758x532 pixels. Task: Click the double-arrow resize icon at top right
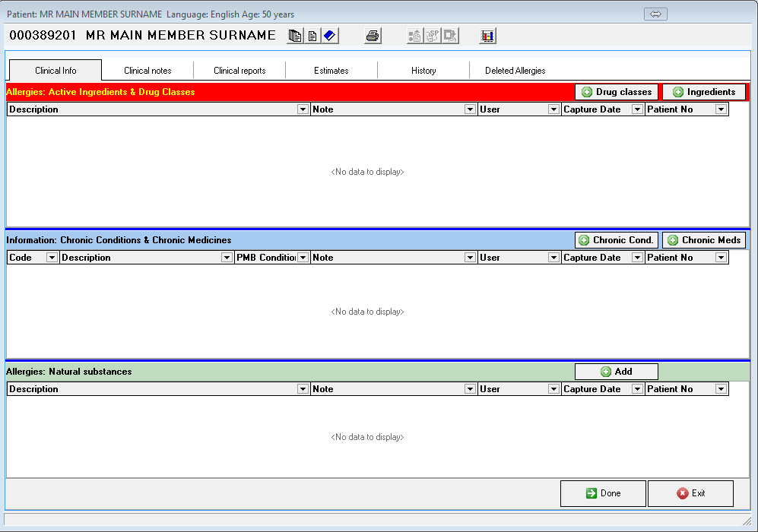point(655,14)
